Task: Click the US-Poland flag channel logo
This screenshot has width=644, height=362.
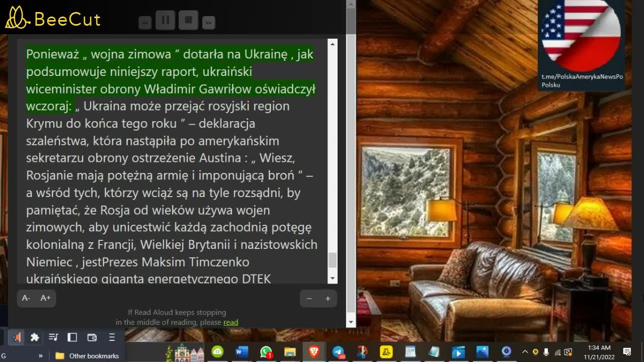Action: [581, 35]
